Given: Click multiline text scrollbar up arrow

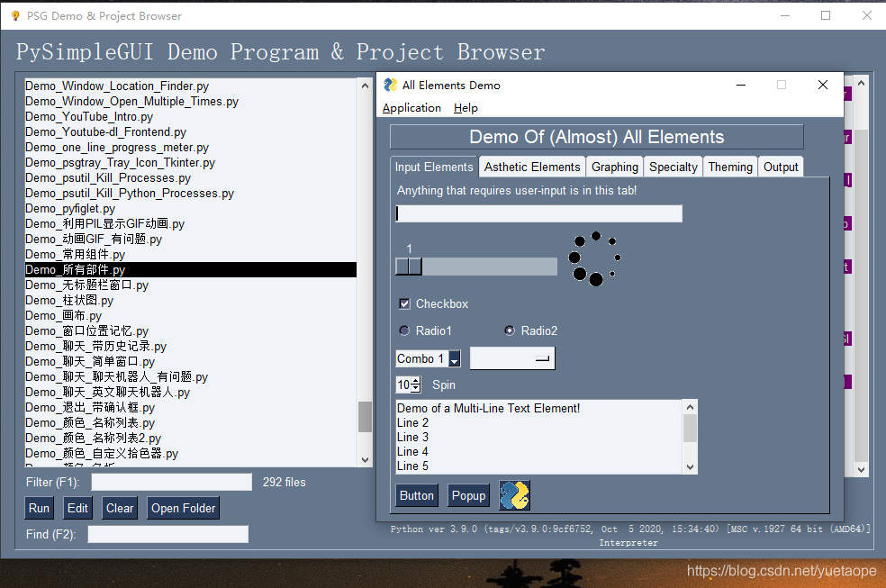Looking at the screenshot, I should coord(690,407).
